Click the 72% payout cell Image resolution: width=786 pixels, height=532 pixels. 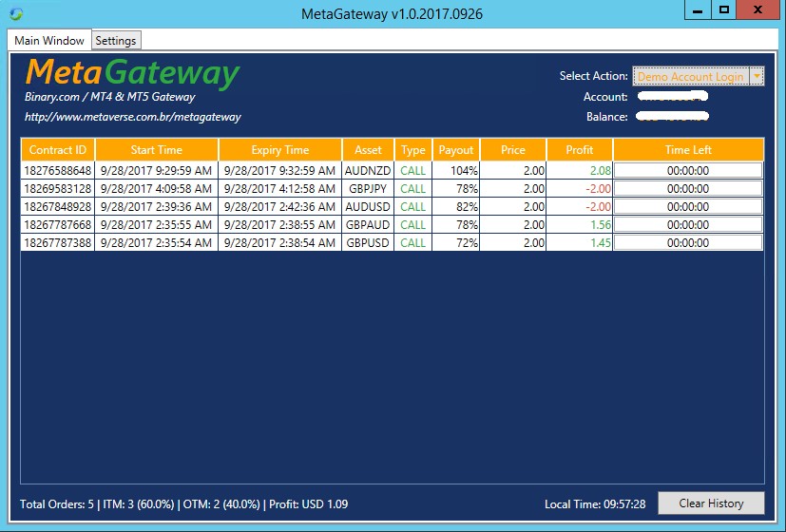455,243
